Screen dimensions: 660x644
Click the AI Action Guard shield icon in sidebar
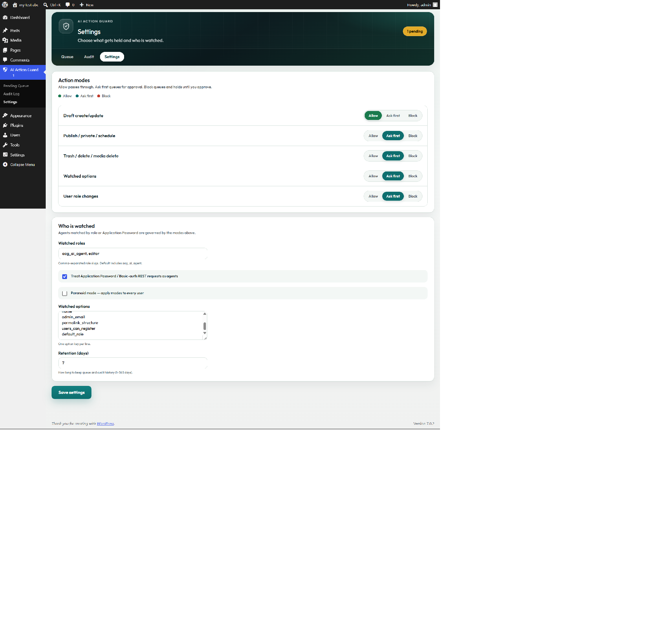coord(5,70)
